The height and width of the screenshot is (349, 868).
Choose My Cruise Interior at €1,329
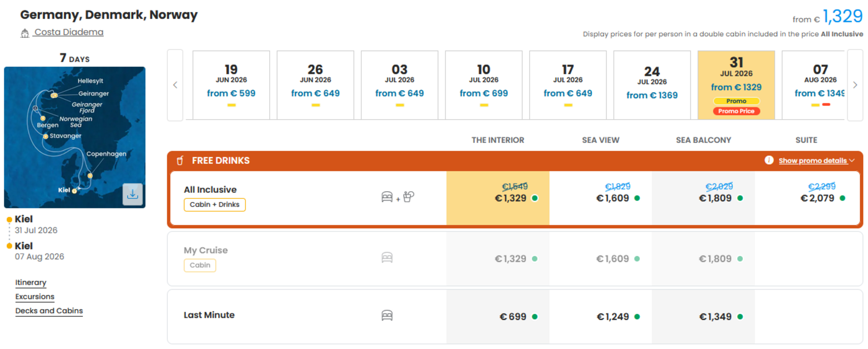[x=498, y=259]
